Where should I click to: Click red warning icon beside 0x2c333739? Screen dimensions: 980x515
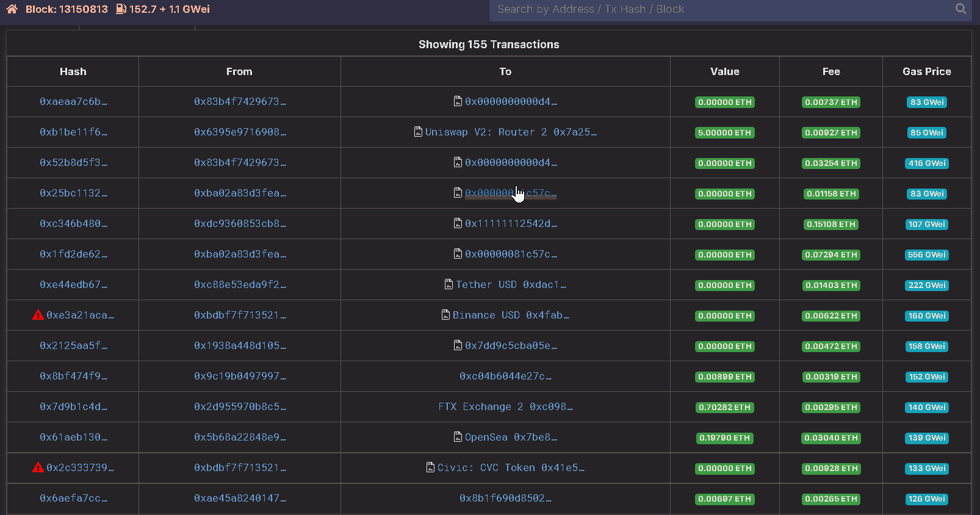tap(38, 467)
